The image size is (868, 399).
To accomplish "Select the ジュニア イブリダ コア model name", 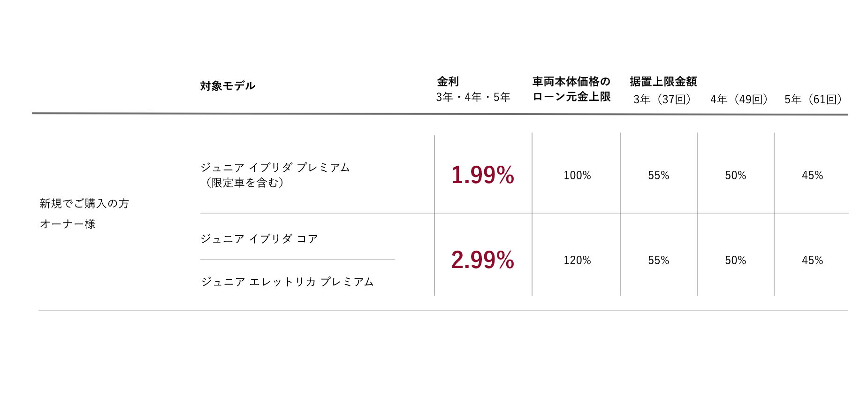I will (x=259, y=239).
